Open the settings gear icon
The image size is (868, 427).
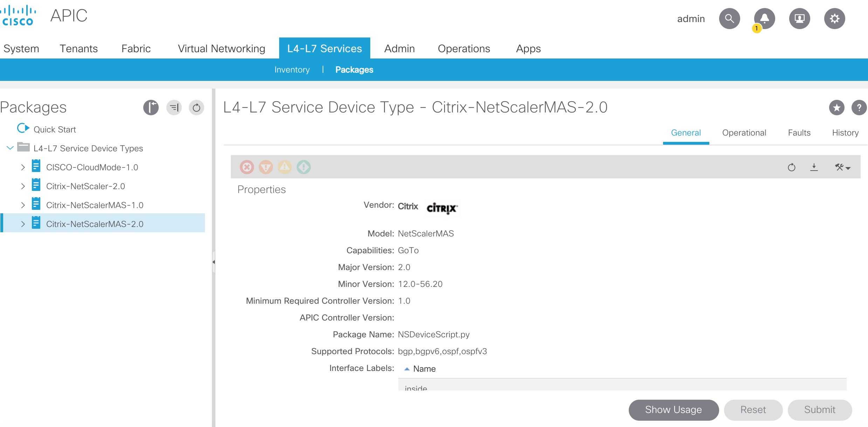coord(834,19)
